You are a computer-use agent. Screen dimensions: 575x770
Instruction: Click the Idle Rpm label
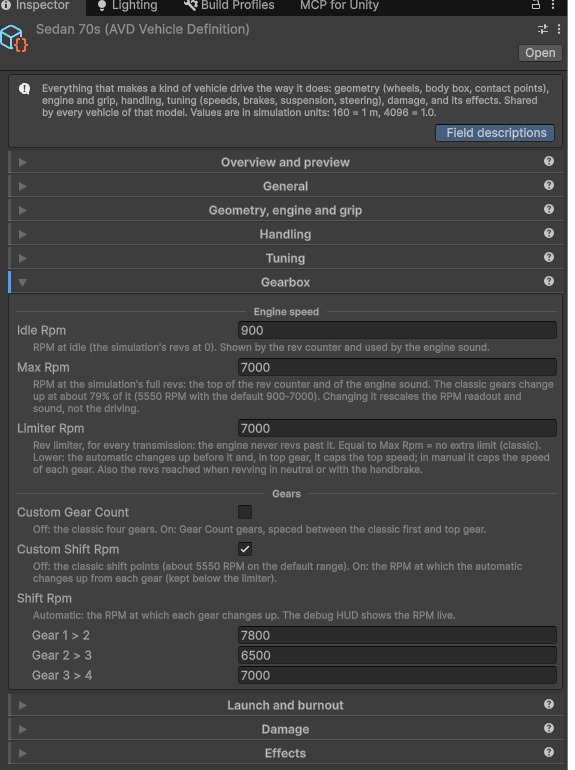[41, 330]
